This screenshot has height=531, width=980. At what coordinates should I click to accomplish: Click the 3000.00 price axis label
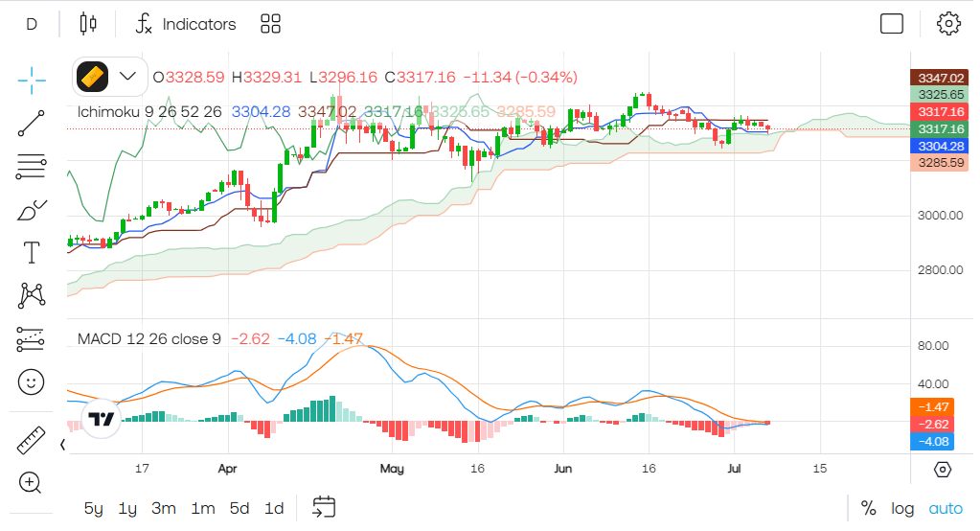940,216
